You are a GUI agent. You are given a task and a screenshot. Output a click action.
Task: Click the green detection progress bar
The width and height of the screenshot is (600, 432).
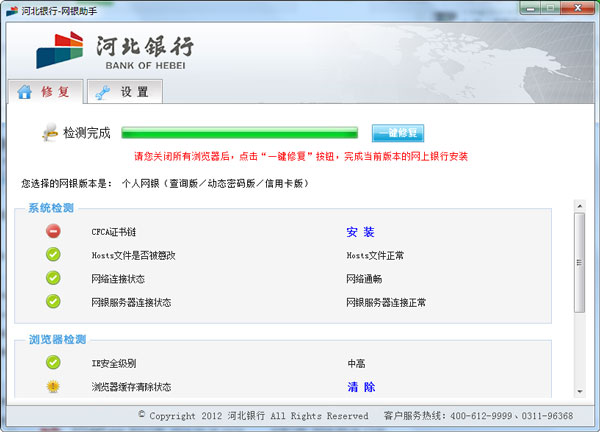[x=239, y=132]
